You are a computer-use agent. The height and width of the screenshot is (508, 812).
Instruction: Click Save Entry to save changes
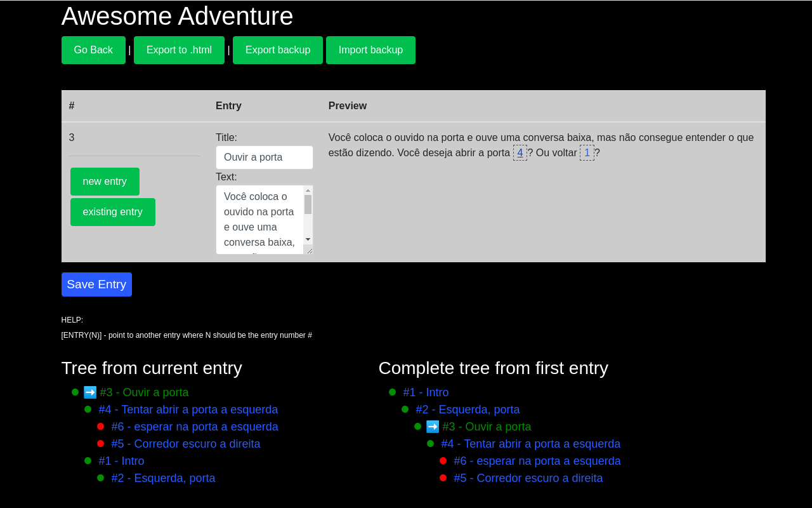click(x=96, y=284)
